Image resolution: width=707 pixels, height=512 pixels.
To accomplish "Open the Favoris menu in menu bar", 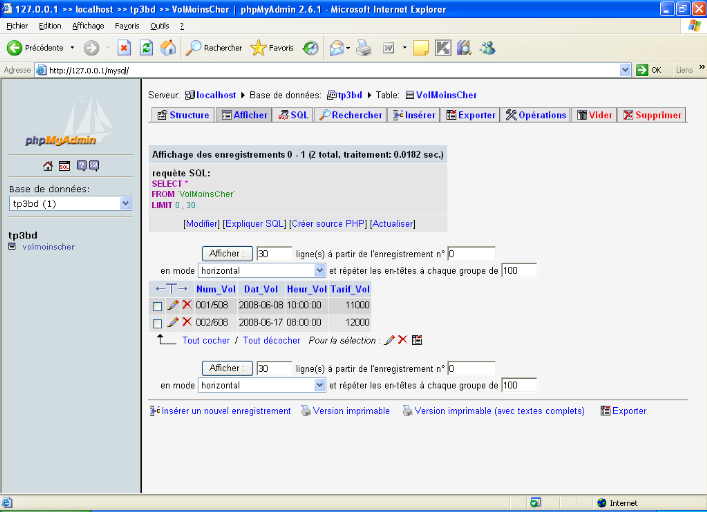I will coord(127,25).
